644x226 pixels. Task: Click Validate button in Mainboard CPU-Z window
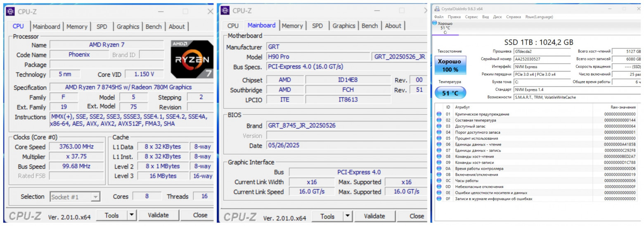click(374, 216)
